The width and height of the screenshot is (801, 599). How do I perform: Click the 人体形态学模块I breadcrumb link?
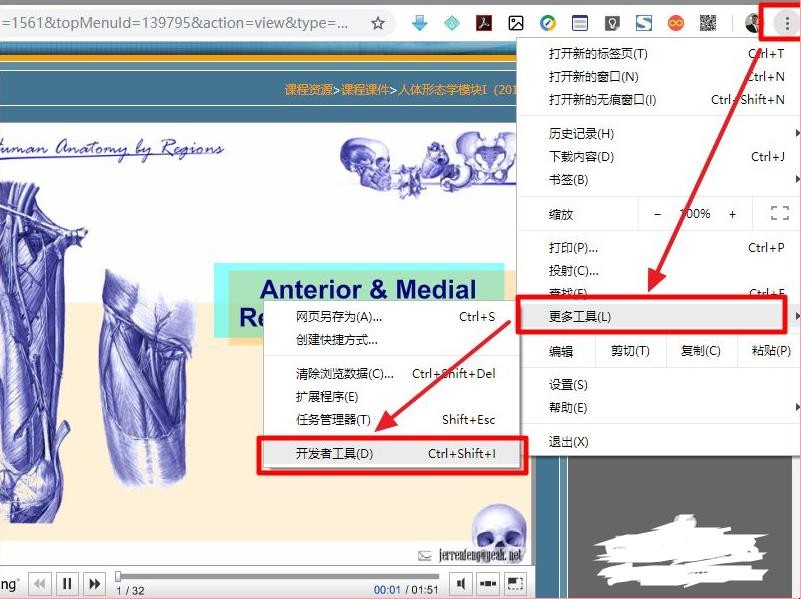tap(442, 90)
